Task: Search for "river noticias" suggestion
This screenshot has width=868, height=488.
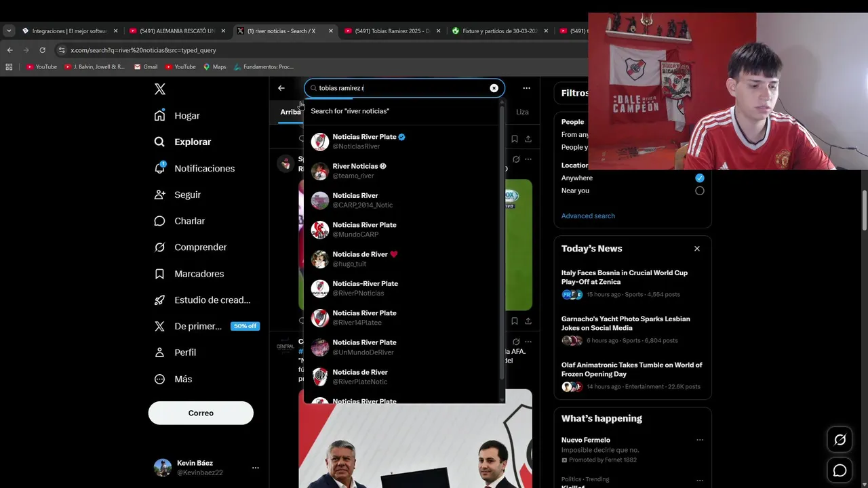Action: (401, 111)
